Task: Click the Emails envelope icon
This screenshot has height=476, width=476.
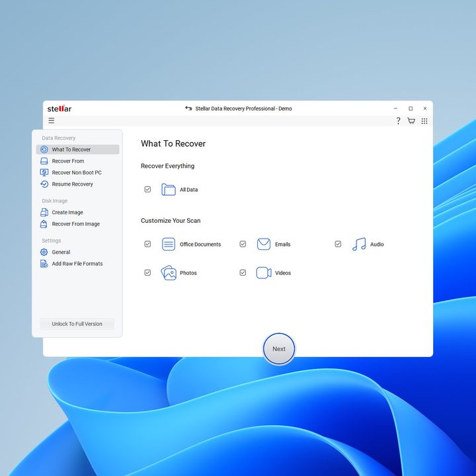Action: pyautogui.click(x=264, y=244)
